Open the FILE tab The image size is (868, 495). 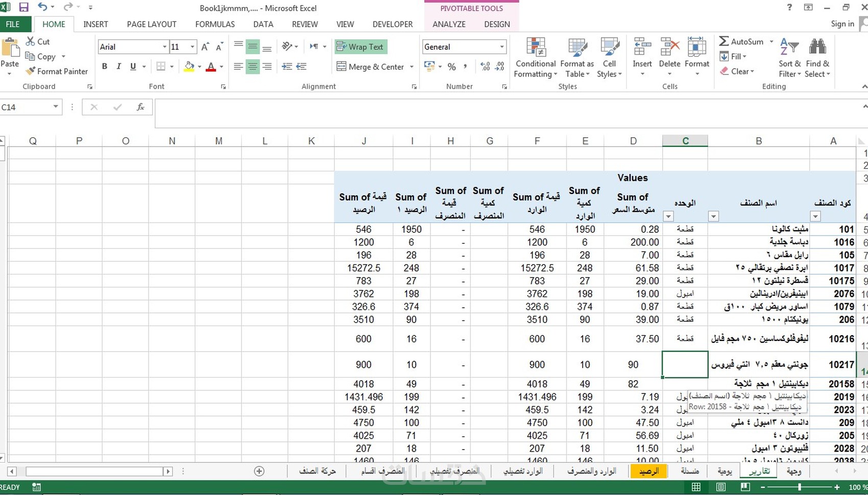(13, 24)
